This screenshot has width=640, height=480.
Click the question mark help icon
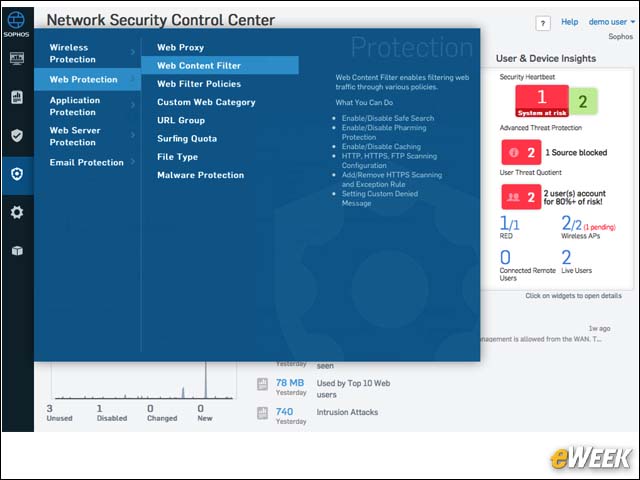[x=542, y=23]
